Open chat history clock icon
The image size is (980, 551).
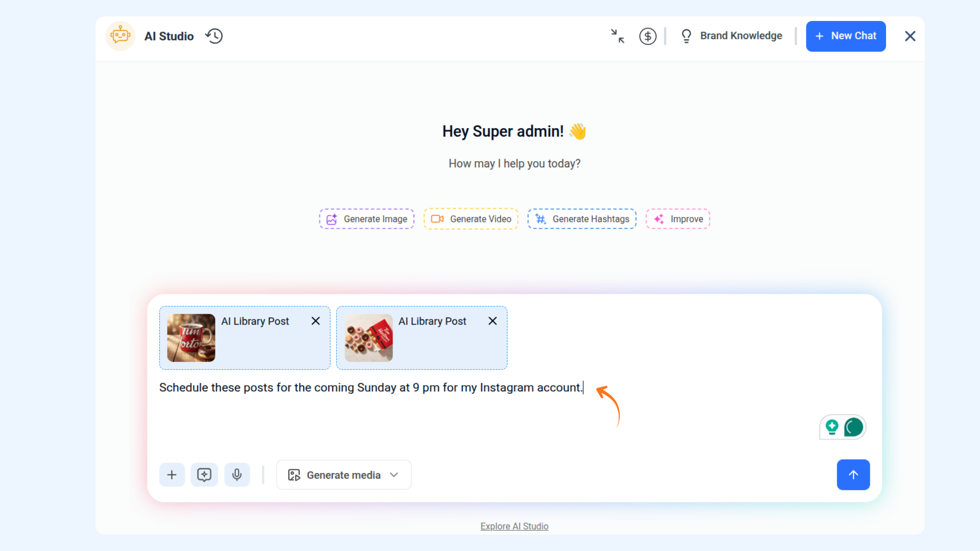pyautogui.click(x=214, y=36)
